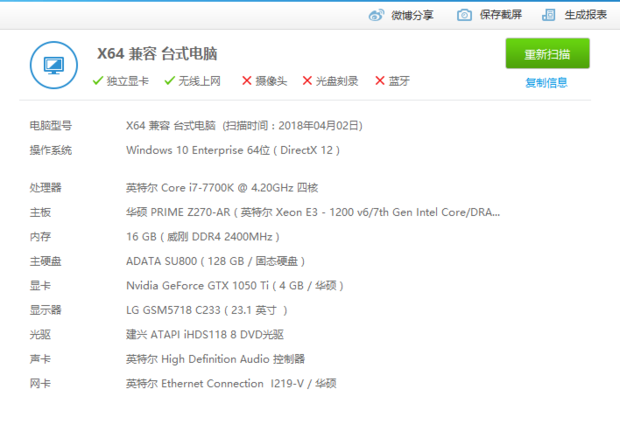
Task: Click the 摄像头 feature label
Action: [x=271, y=81]
